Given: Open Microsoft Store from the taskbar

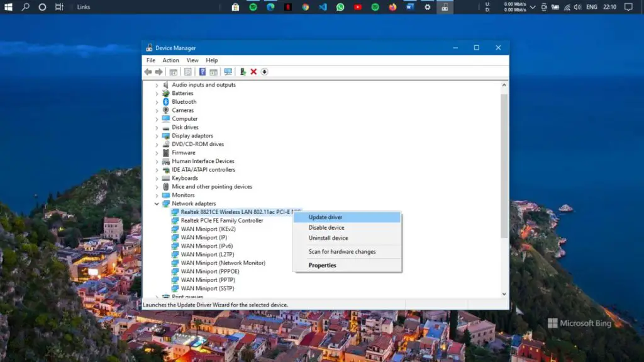Looking at the screenshot, I should (235, 7).
